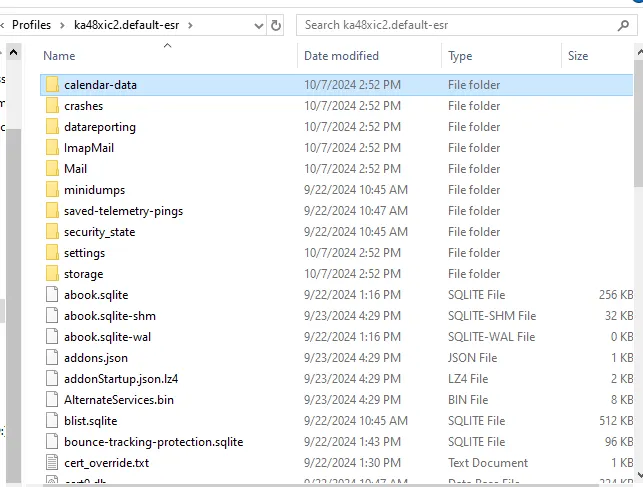Image resolution: width=643 pixels, height=487 pixels.
Task: Select the AlternateServices.bin file name
Action: point(119,400)
